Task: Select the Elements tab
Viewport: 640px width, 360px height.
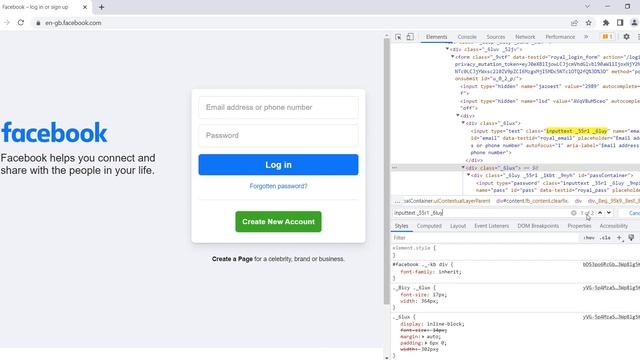Action: (436, 37)
